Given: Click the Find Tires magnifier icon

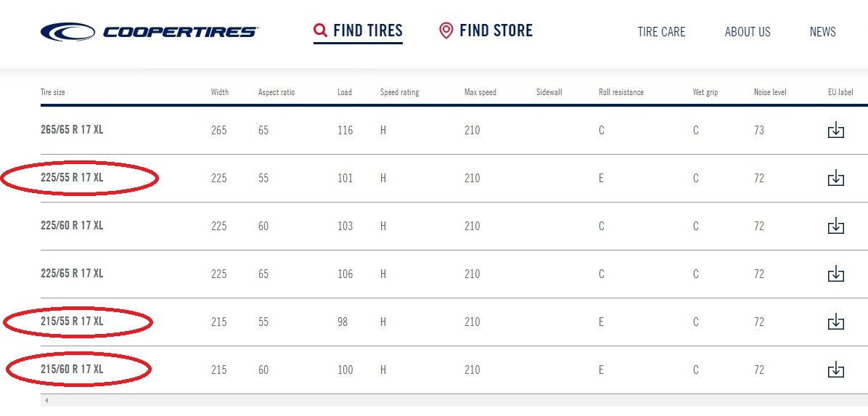Looking at the screenshot, I should tap(320, 30).
